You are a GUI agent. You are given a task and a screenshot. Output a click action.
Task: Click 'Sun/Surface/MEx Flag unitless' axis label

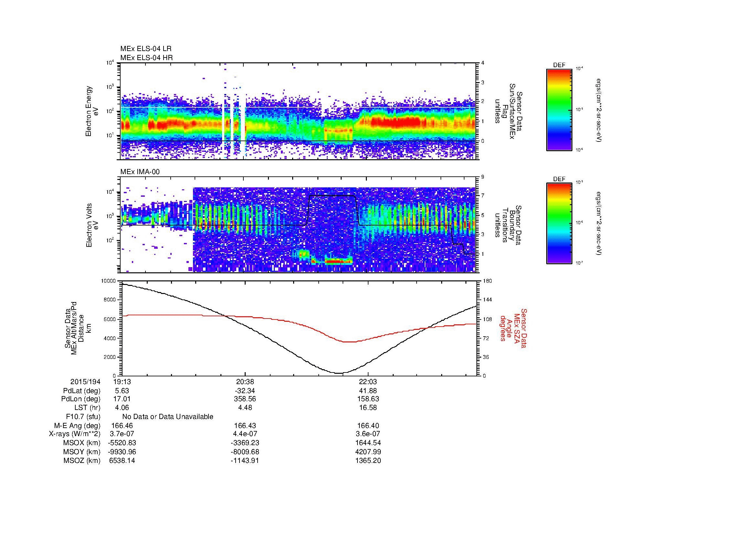[508, 111]
